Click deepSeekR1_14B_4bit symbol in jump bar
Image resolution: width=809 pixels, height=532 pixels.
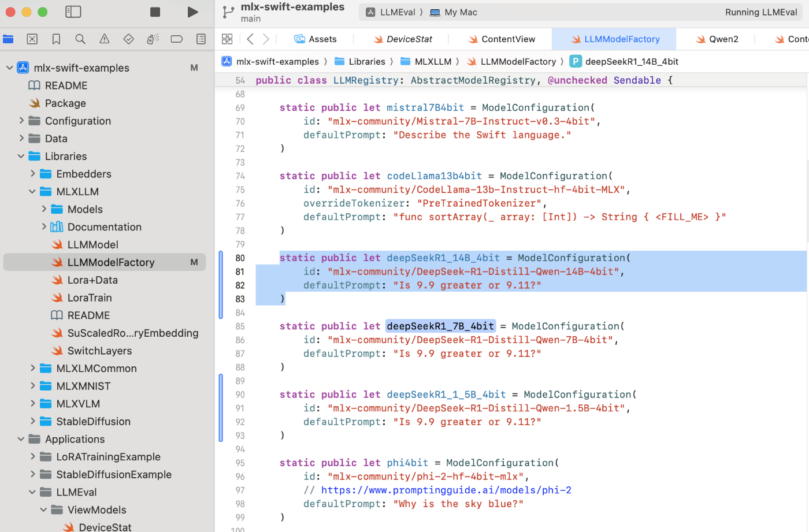[x=624, y=61]
